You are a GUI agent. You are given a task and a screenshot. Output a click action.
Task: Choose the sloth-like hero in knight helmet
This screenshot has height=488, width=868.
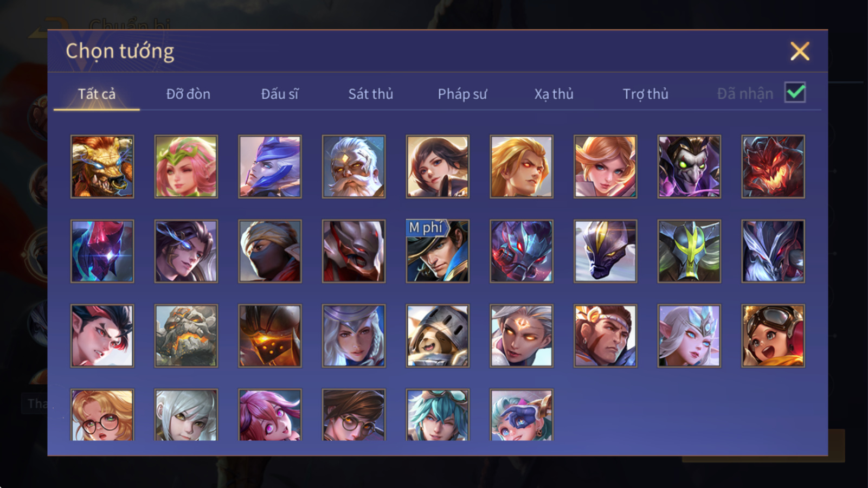coord(438,336)
